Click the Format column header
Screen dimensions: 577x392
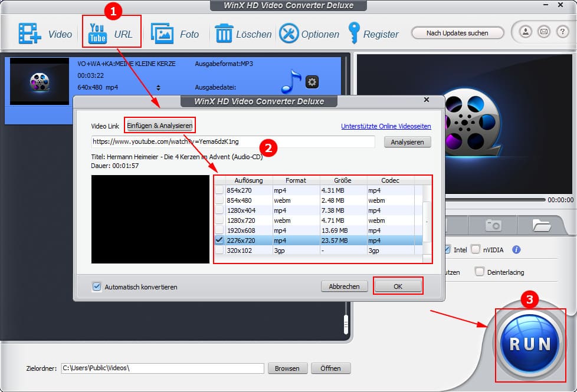coord(296,180)
